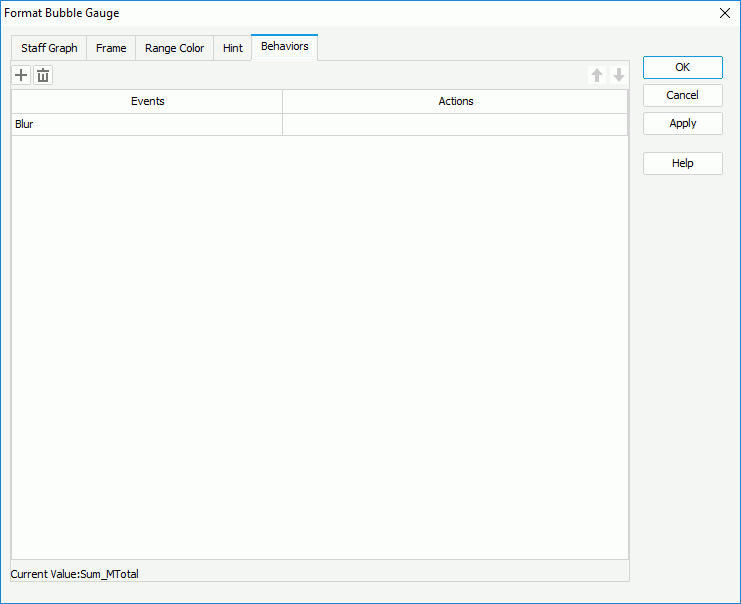Move the behavior up with the up arrow
This screenshot has width=741, height=604.
point(597,75)
